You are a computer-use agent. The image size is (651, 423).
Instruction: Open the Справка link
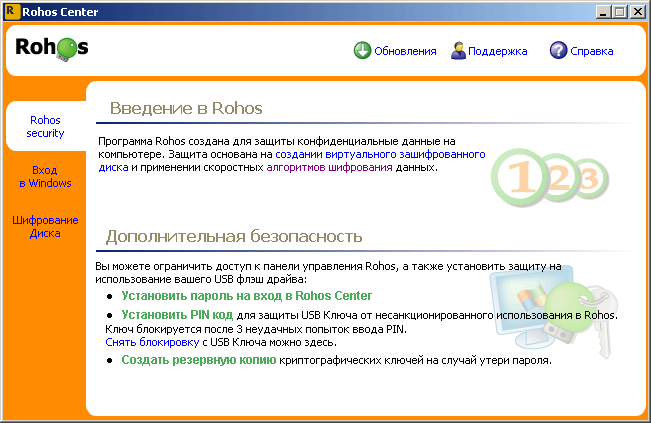[592, 51]
